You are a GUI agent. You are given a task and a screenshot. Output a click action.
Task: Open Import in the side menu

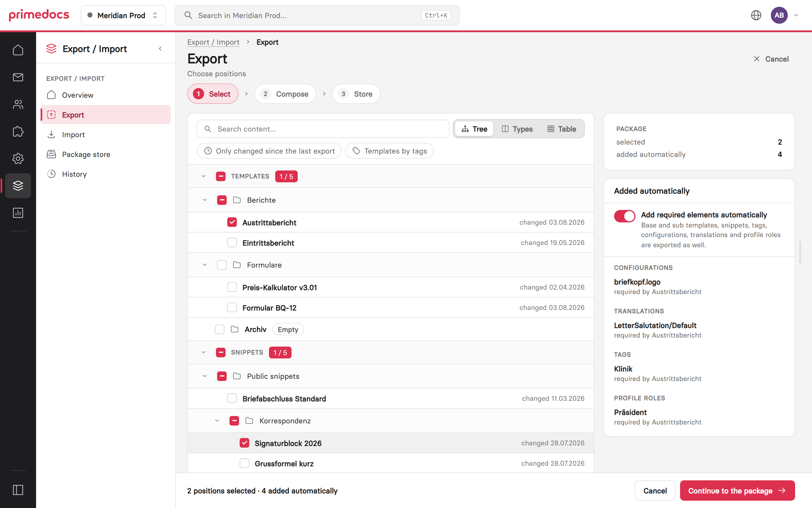click(x=106, y=134)
